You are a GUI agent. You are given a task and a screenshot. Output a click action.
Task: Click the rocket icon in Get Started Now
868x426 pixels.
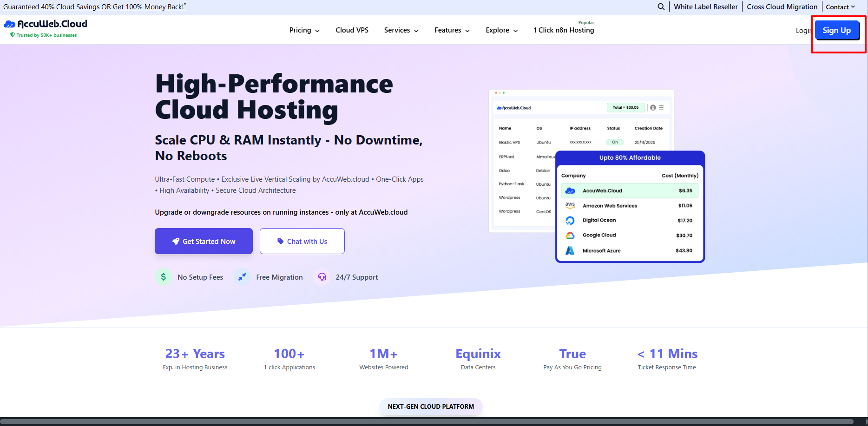click(x=176, y=241)
